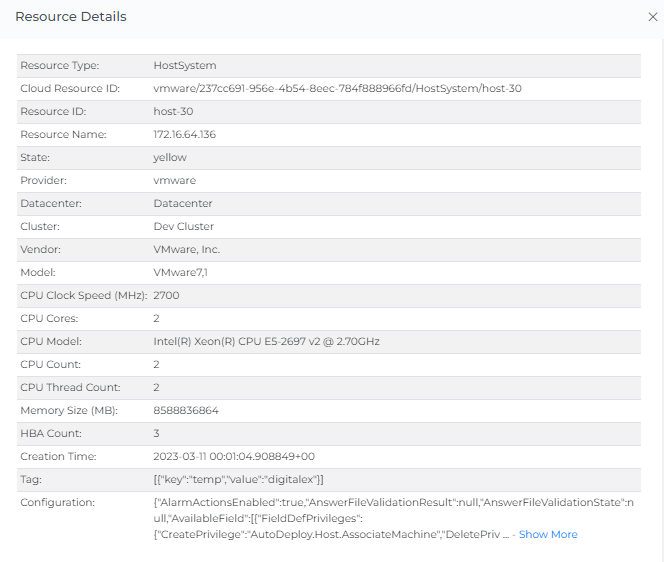Select the Intel Xeon CPU Model text
Screen dimensions: 664x562
click(266, 341)
